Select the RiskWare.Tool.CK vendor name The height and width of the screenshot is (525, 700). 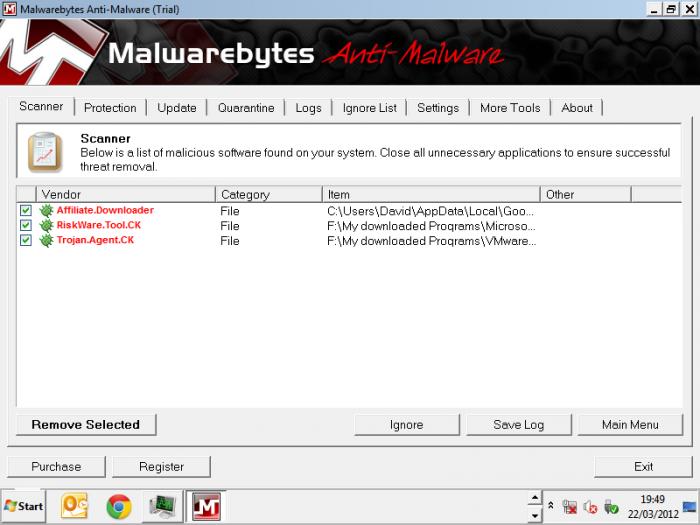(x=99, y=225)
